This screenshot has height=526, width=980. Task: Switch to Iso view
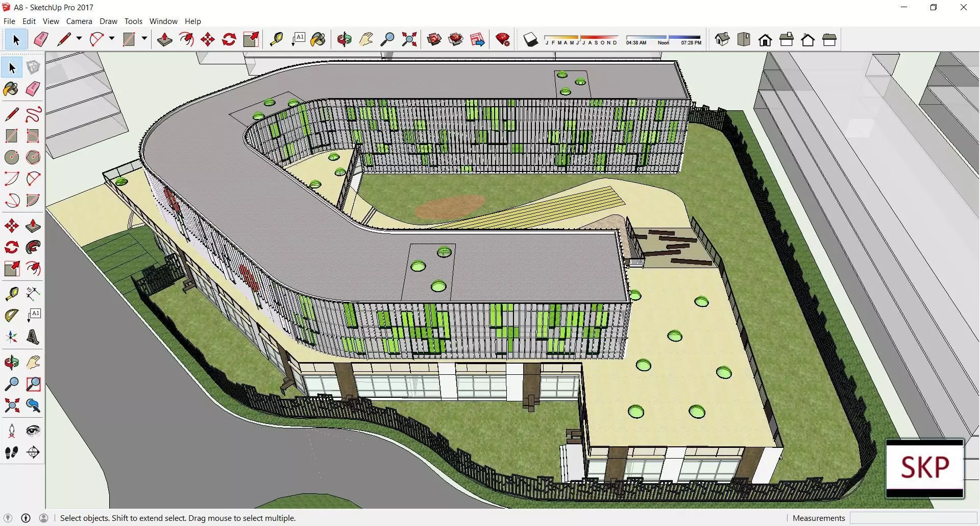point(722,39)
